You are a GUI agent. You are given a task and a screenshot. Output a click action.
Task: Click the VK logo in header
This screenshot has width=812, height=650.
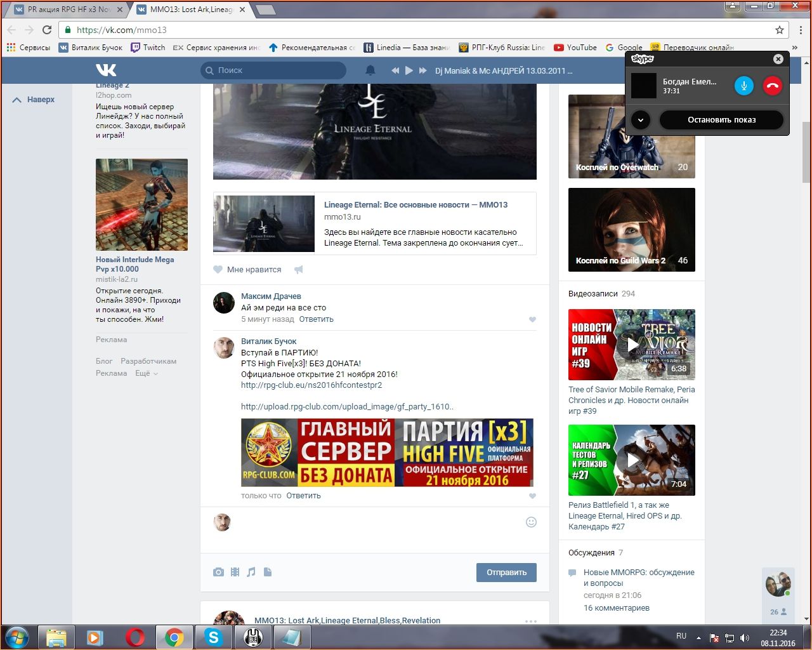click(106, 70)
